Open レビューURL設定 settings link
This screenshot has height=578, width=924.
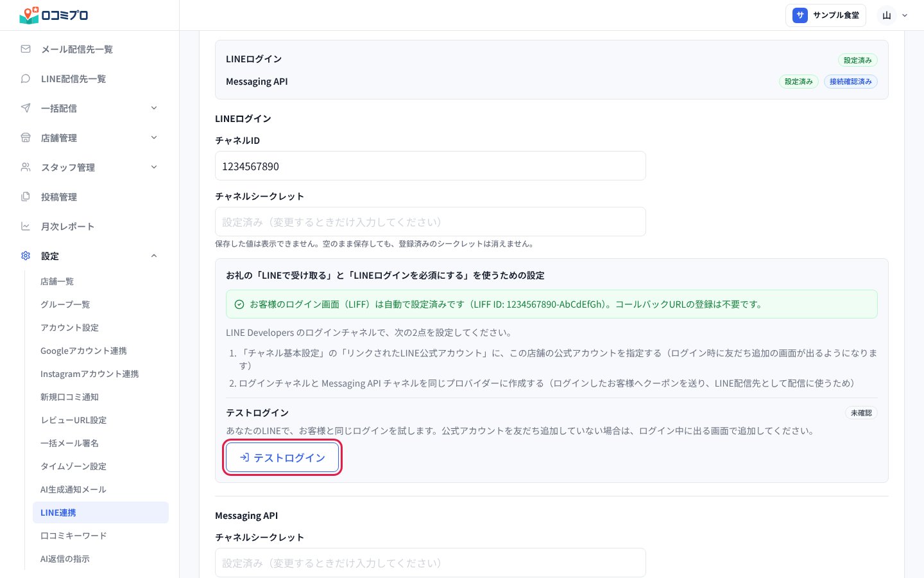pyautogui.click(x=74, y=420)
